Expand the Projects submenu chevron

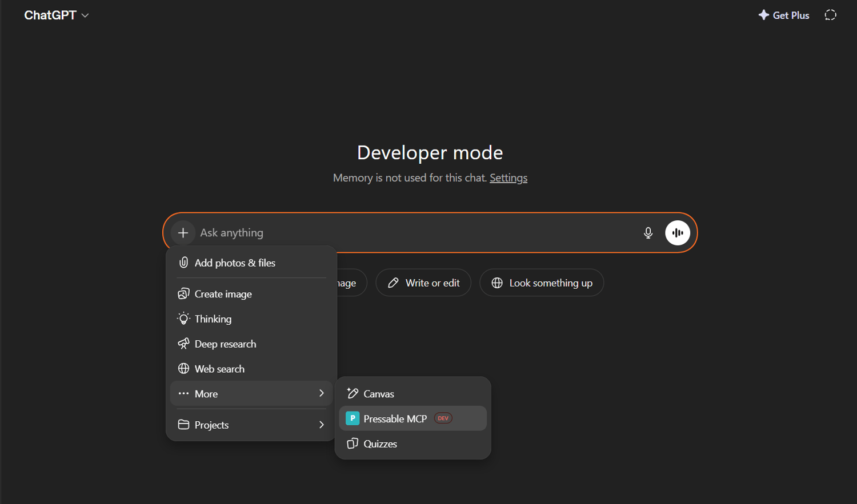pyautogui.click(x=322, y=425)
